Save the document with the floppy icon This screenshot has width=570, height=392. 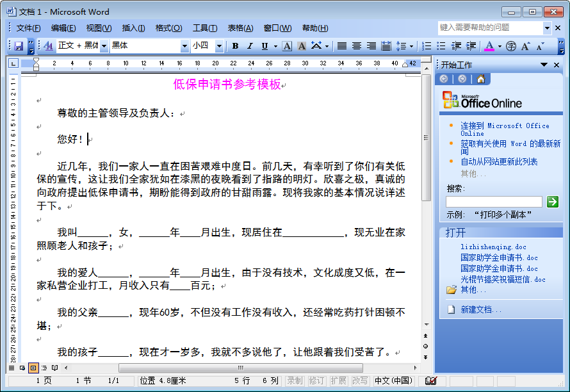19,46
